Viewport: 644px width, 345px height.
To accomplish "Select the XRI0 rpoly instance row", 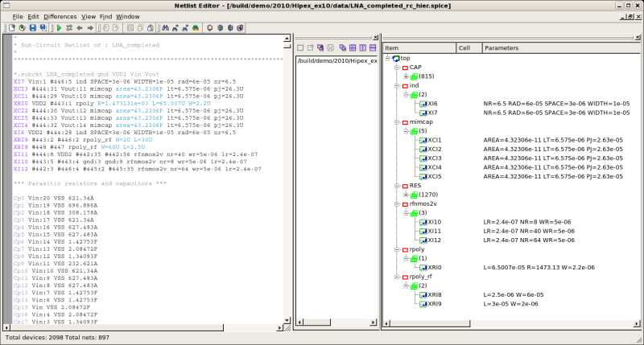I will pos(433,267).
